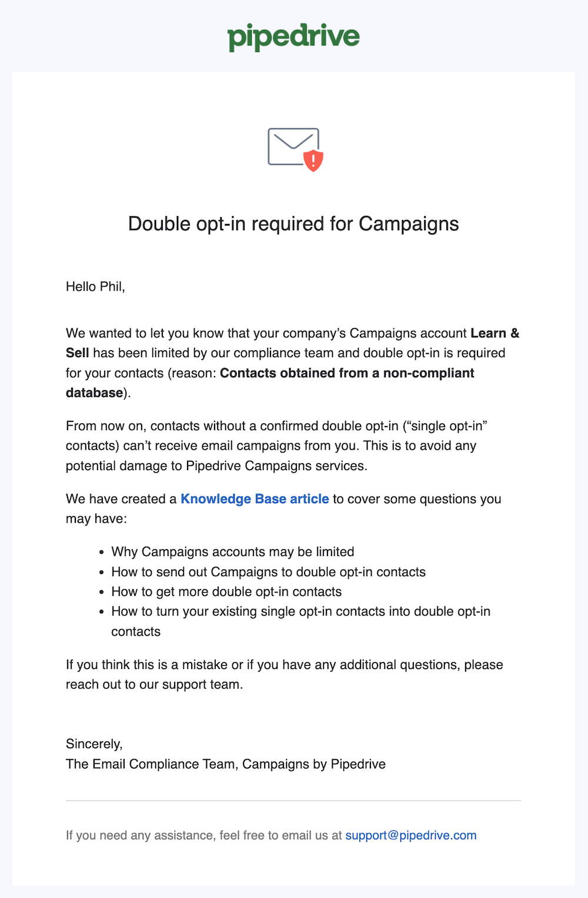Click the 'If you think this is a mistake' paragraph

pos(284,665)
